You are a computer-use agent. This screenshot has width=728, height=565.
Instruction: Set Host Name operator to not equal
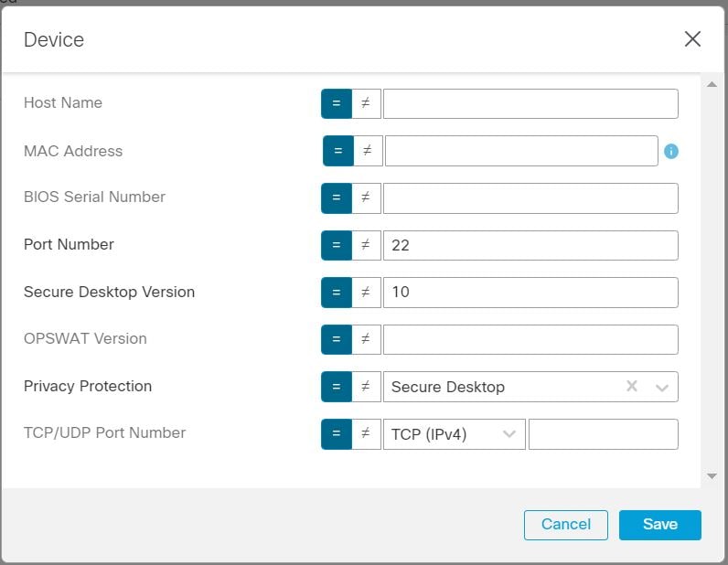coord(366,103)
